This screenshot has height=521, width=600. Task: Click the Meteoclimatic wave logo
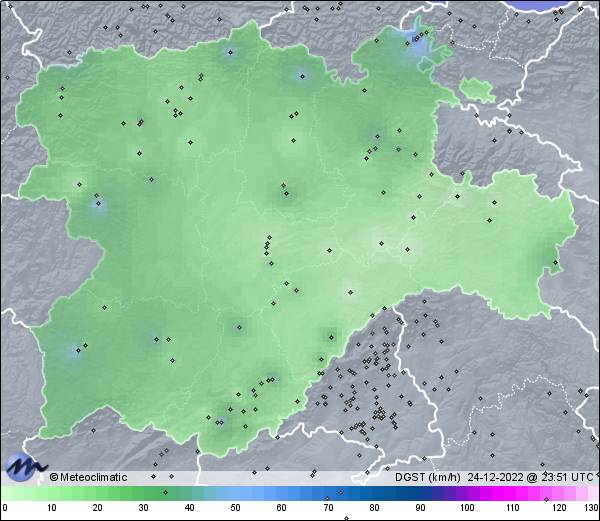pos(26,467)
